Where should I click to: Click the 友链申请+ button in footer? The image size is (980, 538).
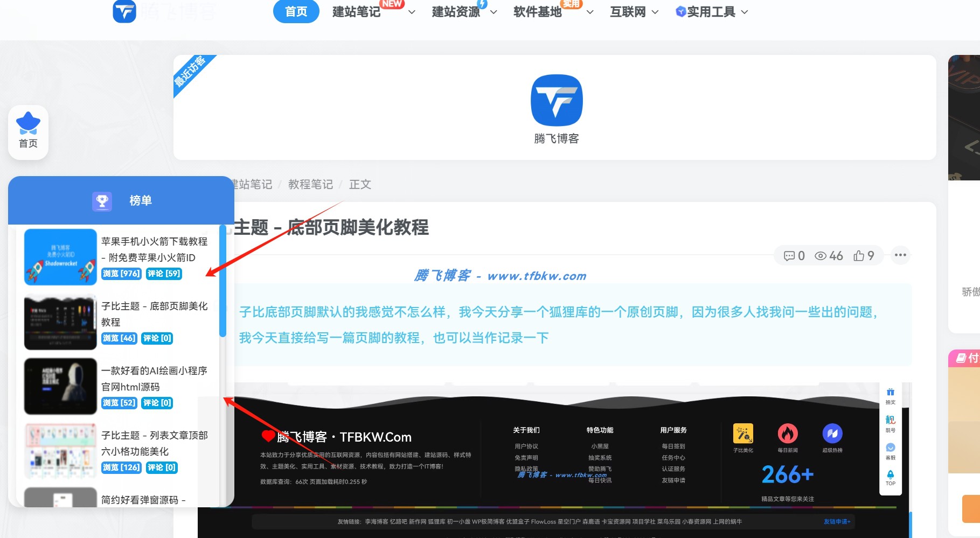coord(836,521)
